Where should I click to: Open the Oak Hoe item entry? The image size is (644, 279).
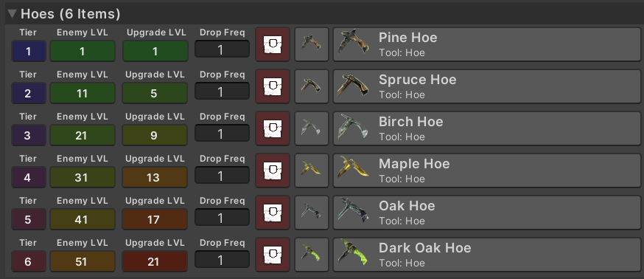(x=487, y=213)
